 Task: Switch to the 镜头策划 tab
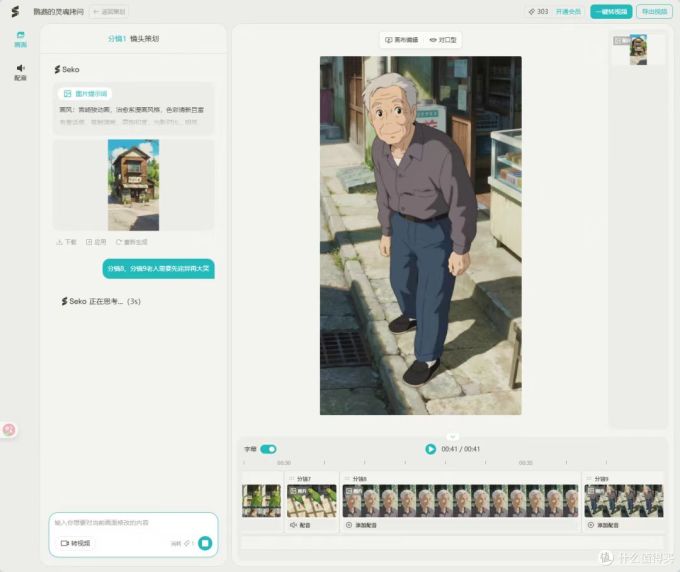coord(144,39)
